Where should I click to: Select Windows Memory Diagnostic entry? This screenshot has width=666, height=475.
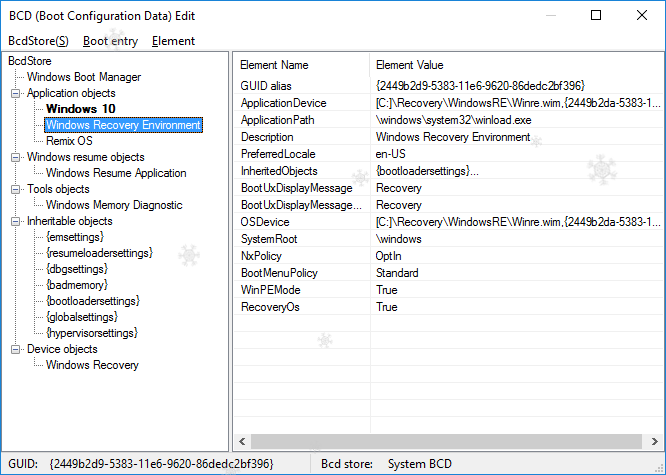(114, 205)
